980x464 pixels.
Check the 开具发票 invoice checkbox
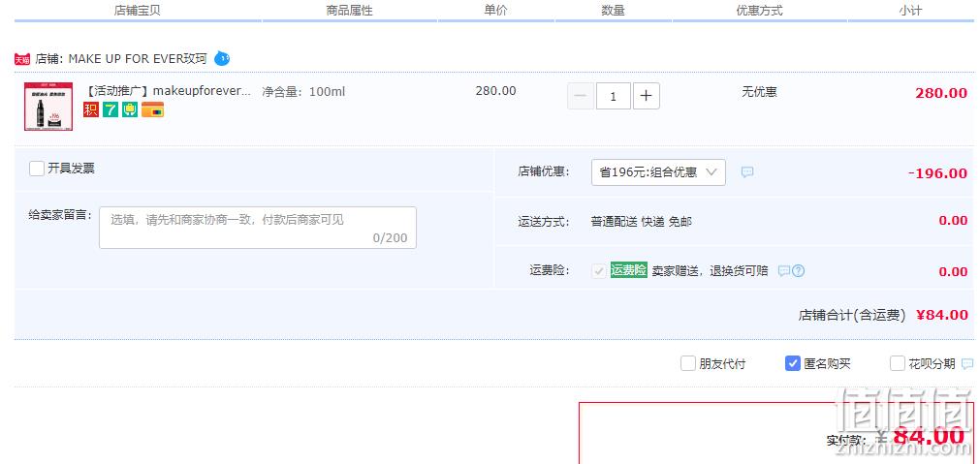click(x=37, y=169)
